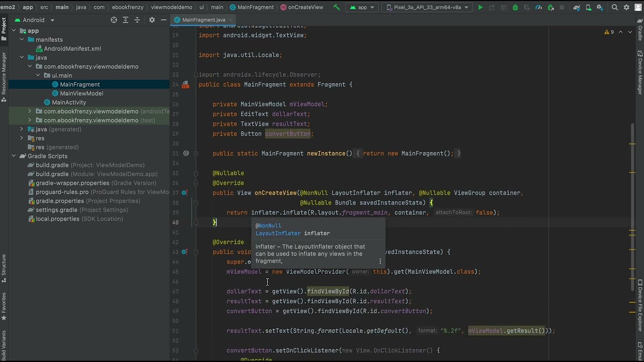Click the Search Everywhere magnifier icon
This screenshot has width=644, height=362.
coord(615,8)
